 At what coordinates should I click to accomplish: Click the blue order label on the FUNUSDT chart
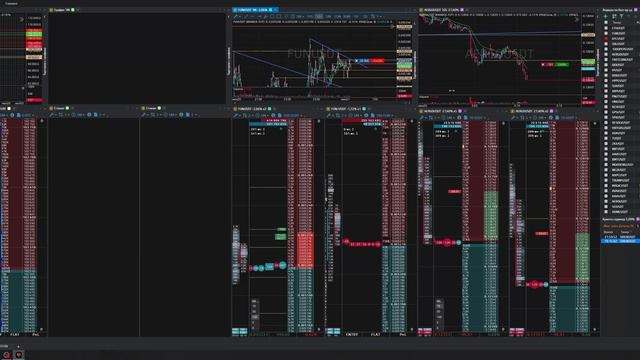[x=362, y=61]
